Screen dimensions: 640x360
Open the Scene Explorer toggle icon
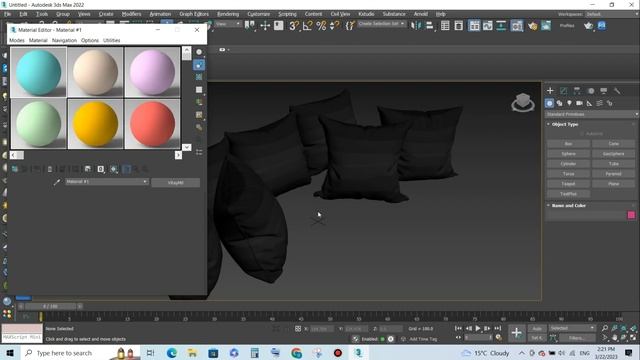445,26
